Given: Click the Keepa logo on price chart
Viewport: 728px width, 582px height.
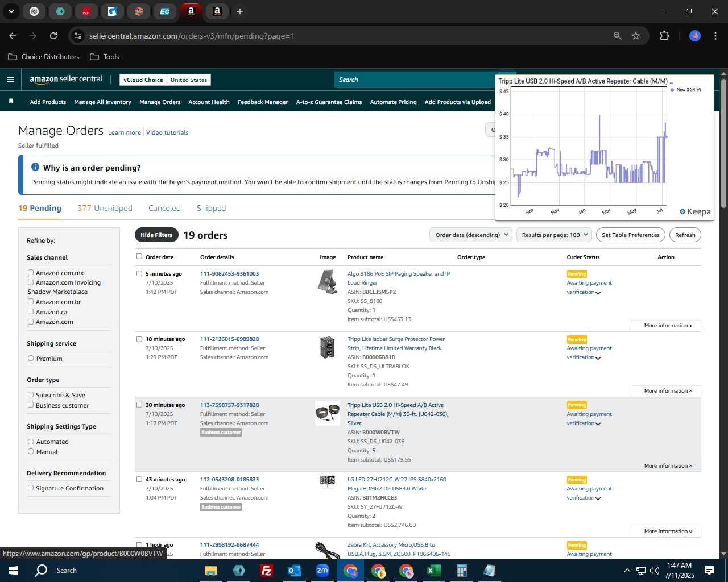Looking at the screenshot, I should tap(695, 211).
